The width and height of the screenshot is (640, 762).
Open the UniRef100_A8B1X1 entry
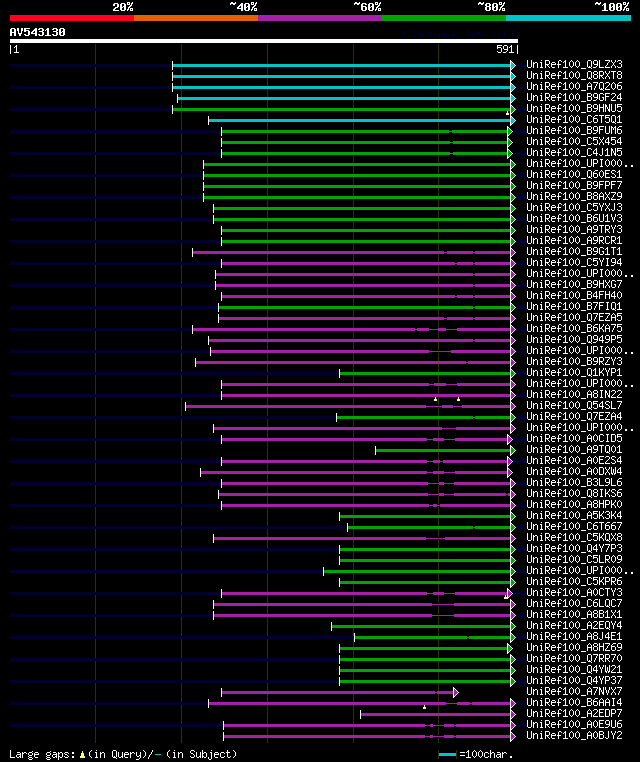[574, 614]
